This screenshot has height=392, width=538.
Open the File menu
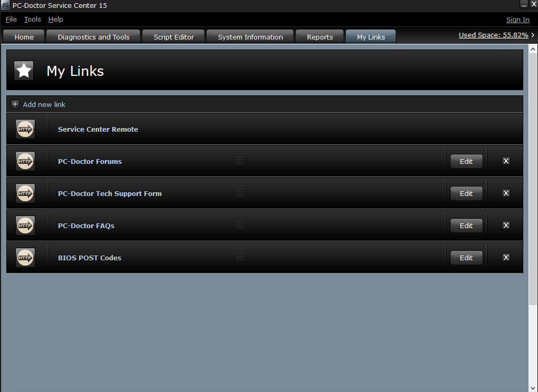pyautogui.click(x=11, y=19)
